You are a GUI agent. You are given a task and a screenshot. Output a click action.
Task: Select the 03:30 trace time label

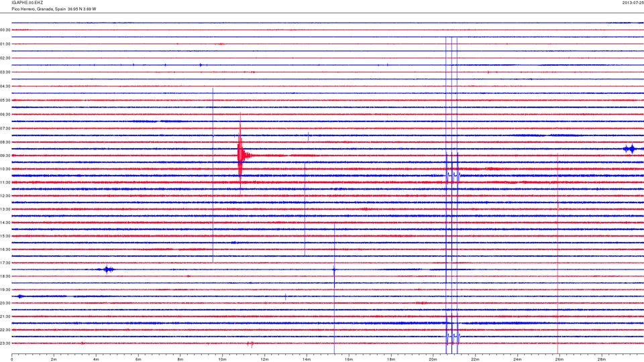click(5, 72)
